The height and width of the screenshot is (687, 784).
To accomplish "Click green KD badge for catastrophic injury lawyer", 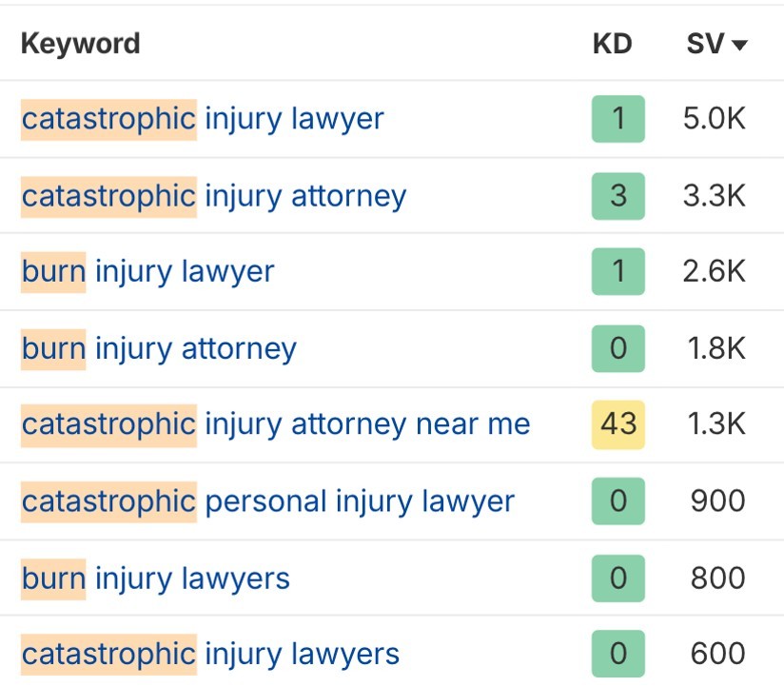I will (618, 119).
